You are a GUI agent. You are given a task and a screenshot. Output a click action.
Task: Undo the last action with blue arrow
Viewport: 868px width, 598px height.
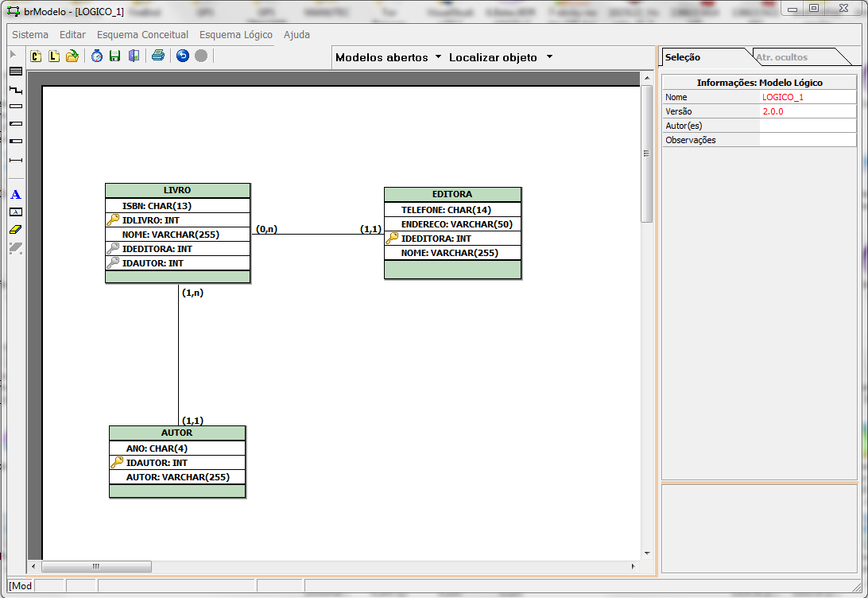click(x=183, y=56)
